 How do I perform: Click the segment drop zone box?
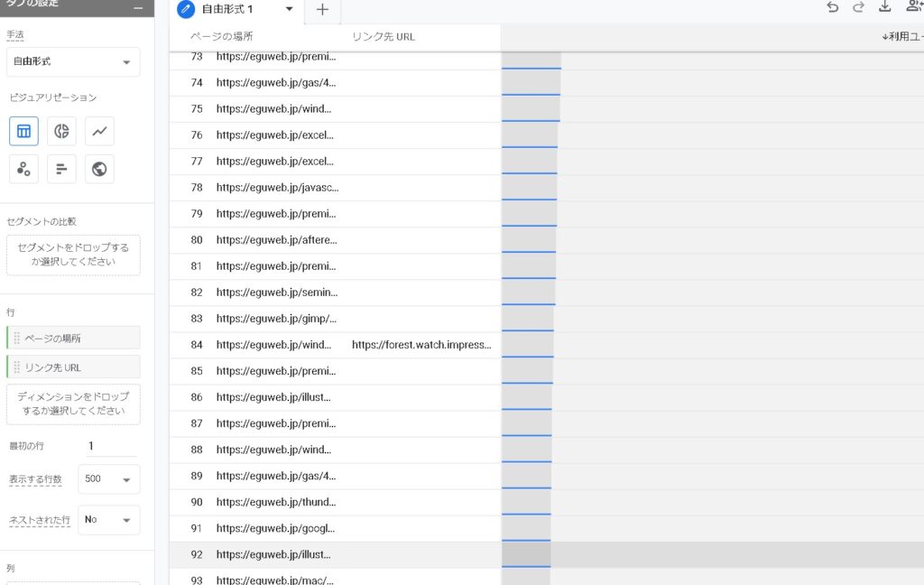[73, 255]
